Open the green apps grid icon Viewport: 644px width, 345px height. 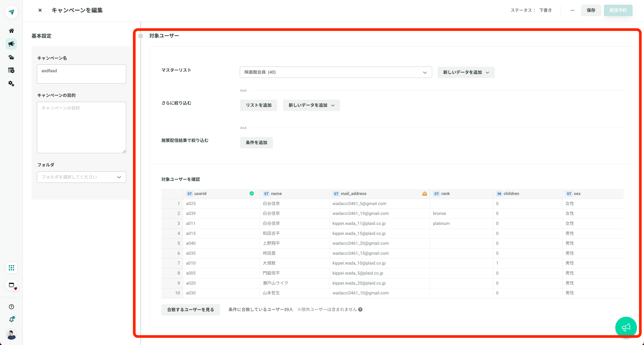11,268
